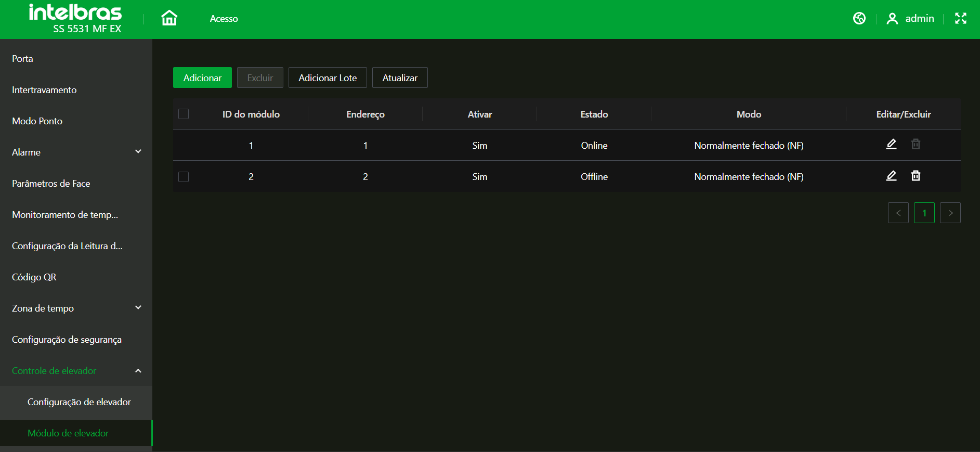Screen dimensions: 980x452
Task: Go to the home page icon
Action: tap(169, 18)
